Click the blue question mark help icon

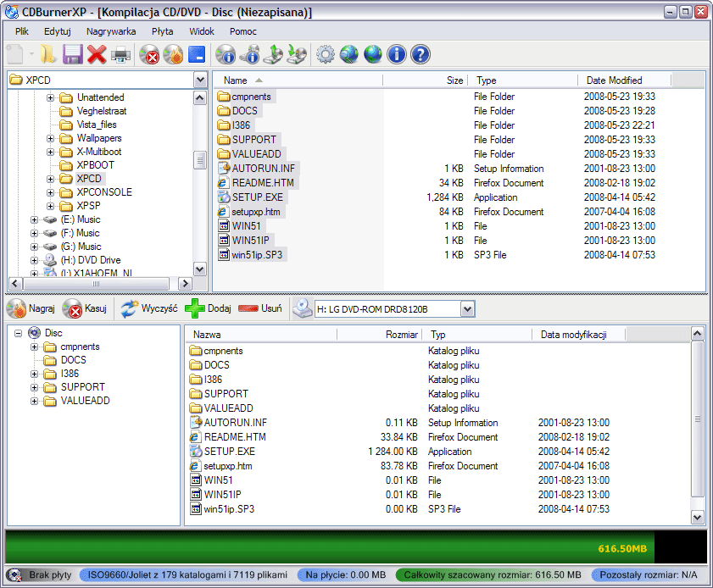click(421, 54)
